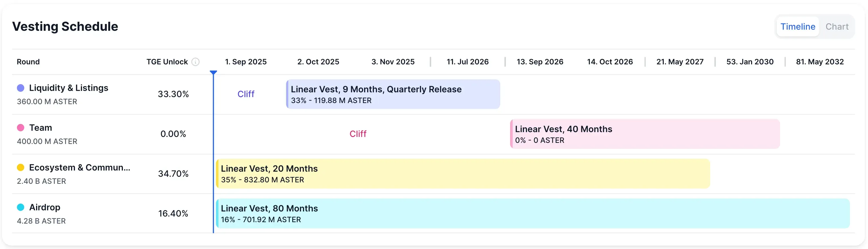
Task: Click the Ecosystem Linear Vest 20 Months bar
Action: (x=462, y=173)
